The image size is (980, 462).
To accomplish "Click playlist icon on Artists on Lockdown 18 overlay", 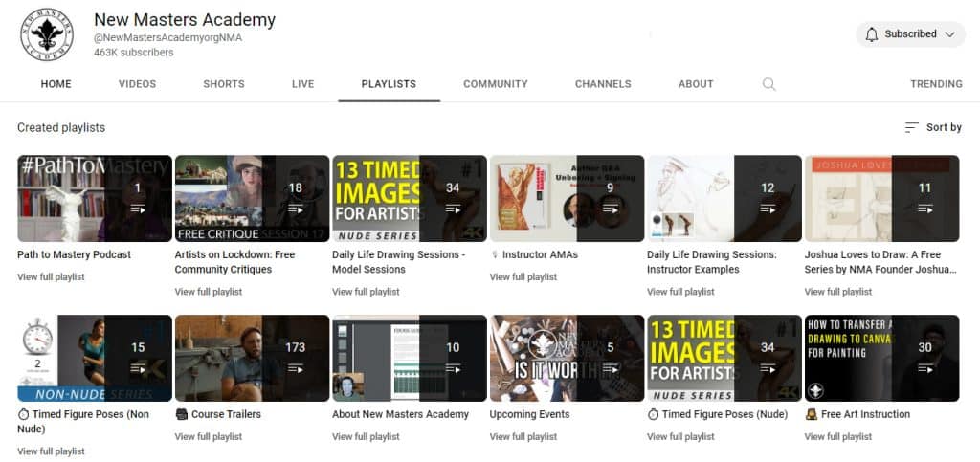I will 296,209.
